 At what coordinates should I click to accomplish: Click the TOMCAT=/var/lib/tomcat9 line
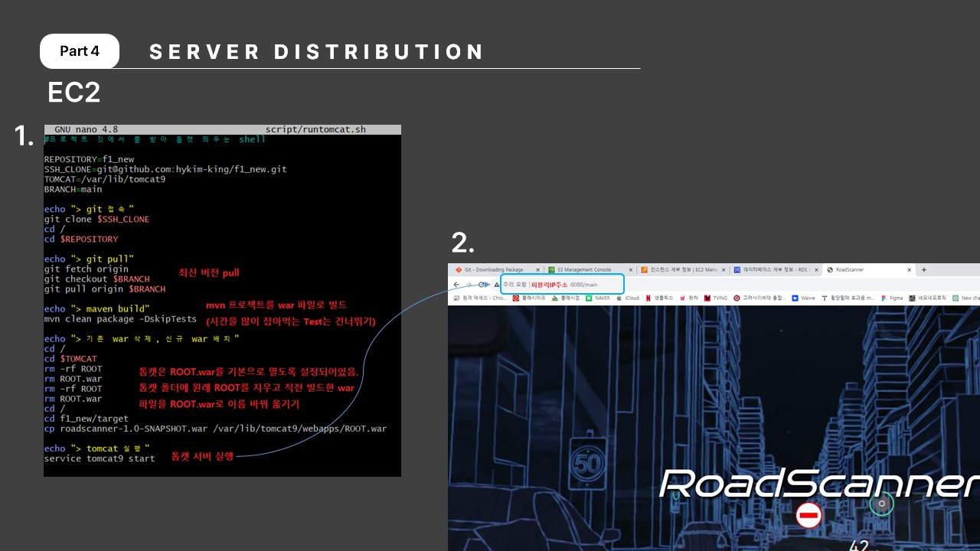tap(105, 179)
